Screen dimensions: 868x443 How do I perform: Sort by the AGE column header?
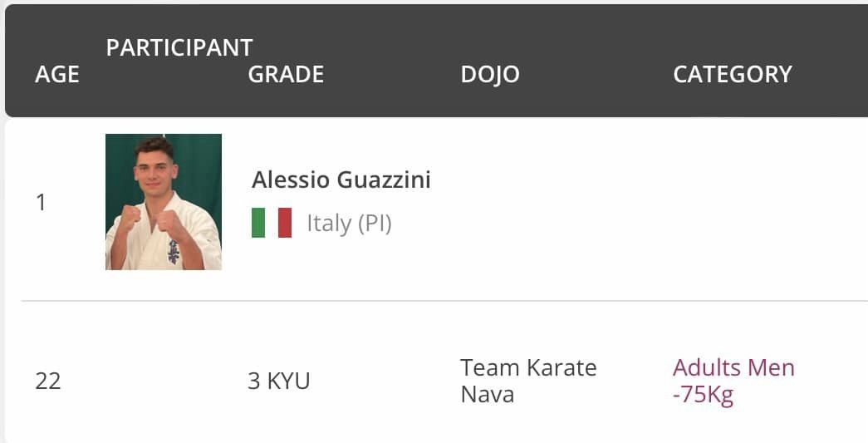click(x=57, y=74)
